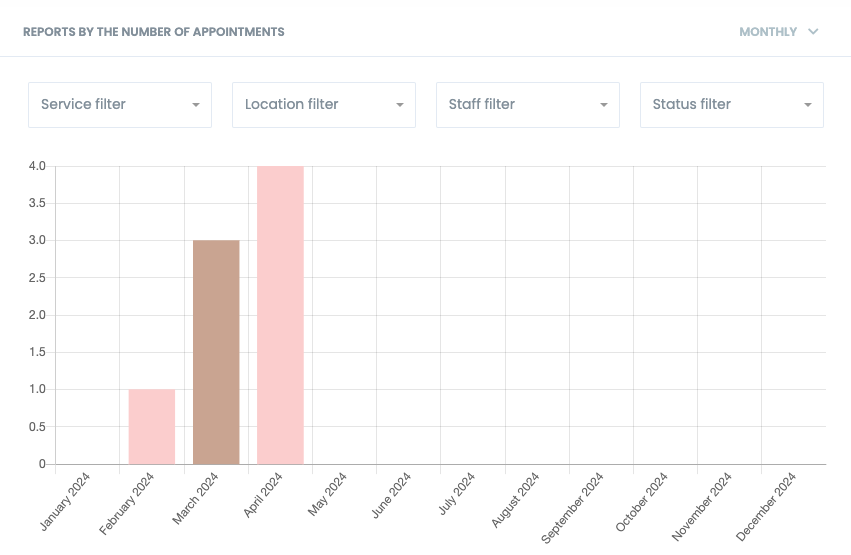The height and width of the screenshot is (555, 851).
Task: Select the brown March 2024 bar
Action: pos(216,352)
